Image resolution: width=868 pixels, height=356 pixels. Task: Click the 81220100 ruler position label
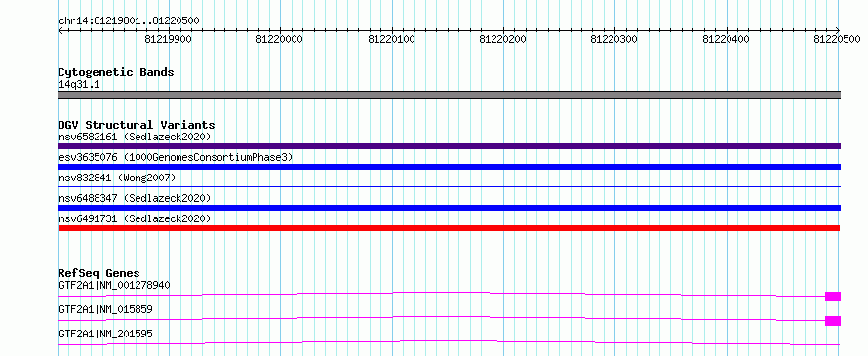392,39
